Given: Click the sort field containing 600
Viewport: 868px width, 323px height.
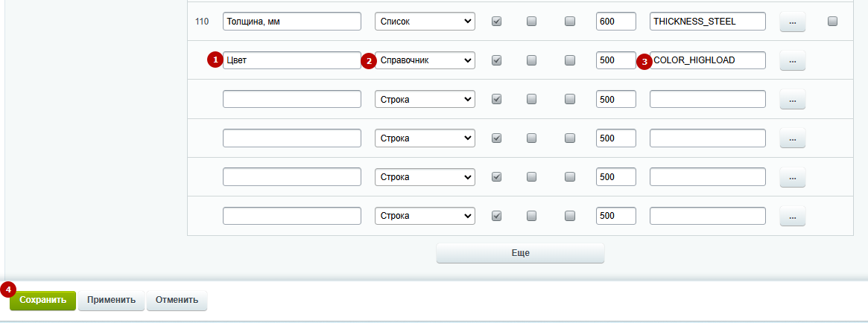Looking at the screenshot, I should 615,22.
